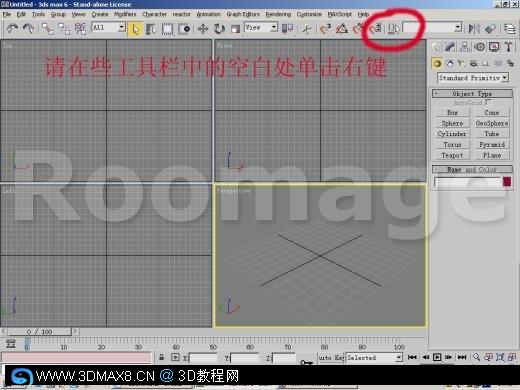
Task: Toggle the 3D Snaps magnet icon
Action: coord(325,29)
